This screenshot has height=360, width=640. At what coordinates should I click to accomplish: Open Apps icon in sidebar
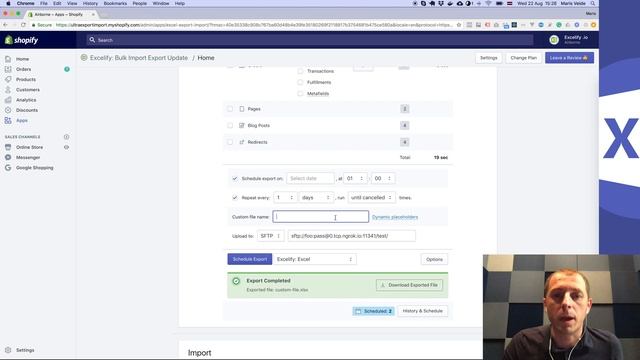click(x=8, y=120)
